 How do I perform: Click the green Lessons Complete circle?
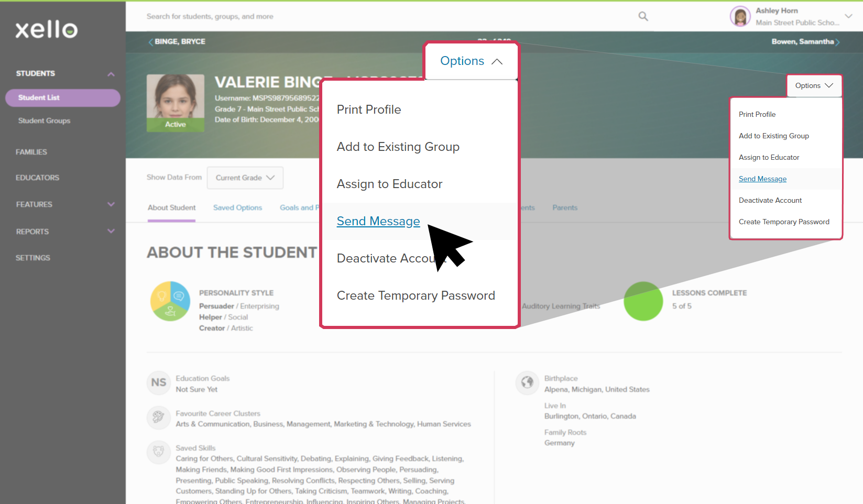point(643,301)
